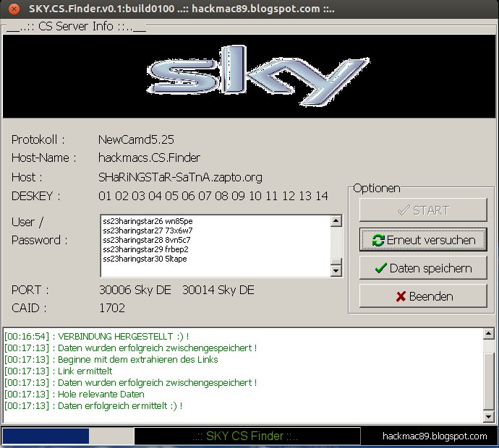Click the log panel scroll down arrow
499x448 pixels.
(488, 416)
